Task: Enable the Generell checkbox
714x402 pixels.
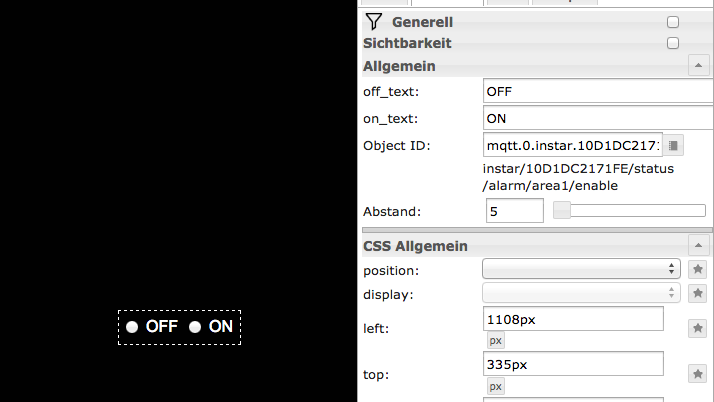Action: 673,22
